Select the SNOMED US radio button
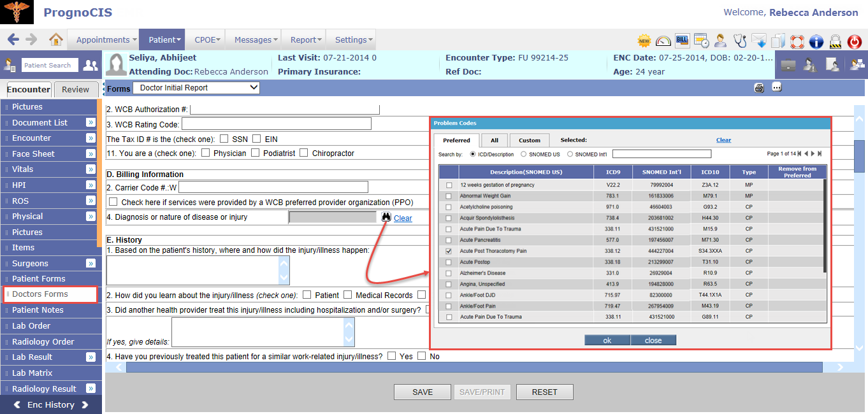868x414 pixels. [x=524, y=154]
